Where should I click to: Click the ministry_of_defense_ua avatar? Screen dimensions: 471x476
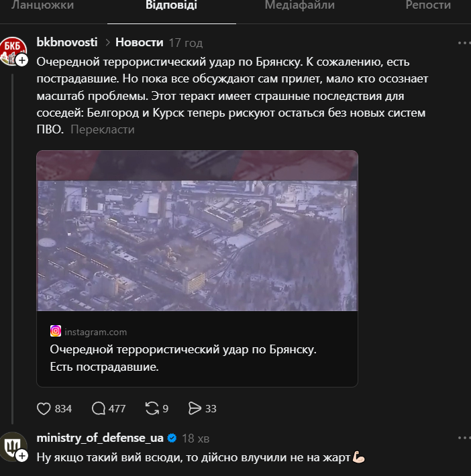pyautogui.click(x=11, y=444)
